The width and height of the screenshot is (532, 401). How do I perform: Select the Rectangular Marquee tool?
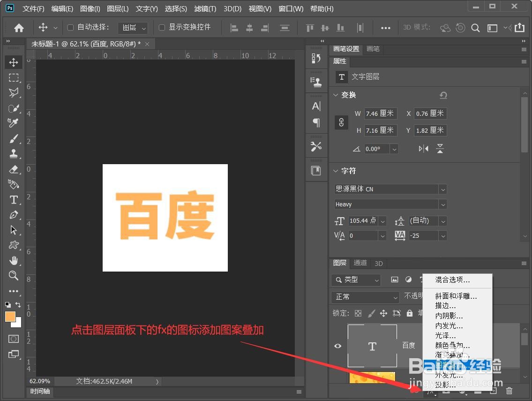14,78
